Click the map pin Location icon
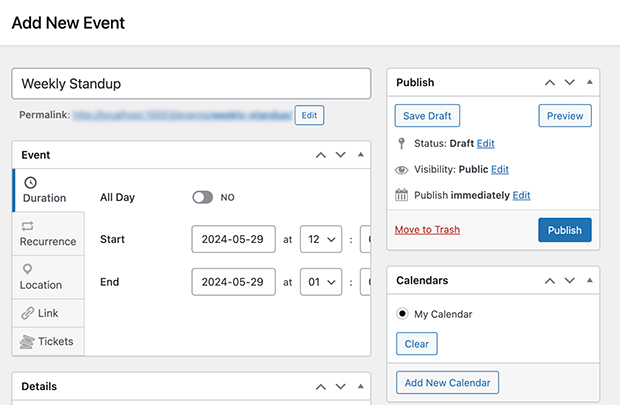The image size is (620, 405). [x=27, y=269]
